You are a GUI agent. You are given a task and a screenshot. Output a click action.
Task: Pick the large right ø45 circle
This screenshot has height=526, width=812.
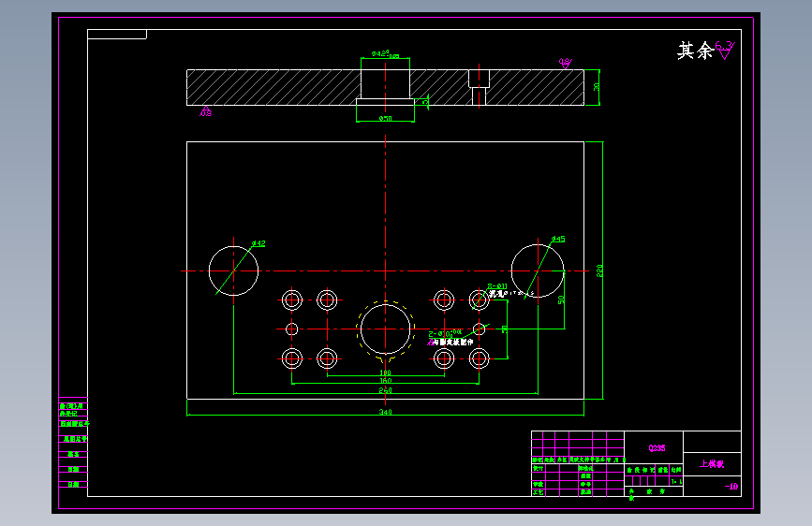coord(538,270)
